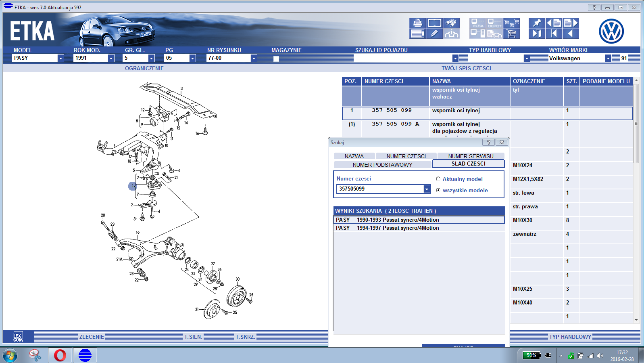Click the Windows Start button

(x=10, y=356)
